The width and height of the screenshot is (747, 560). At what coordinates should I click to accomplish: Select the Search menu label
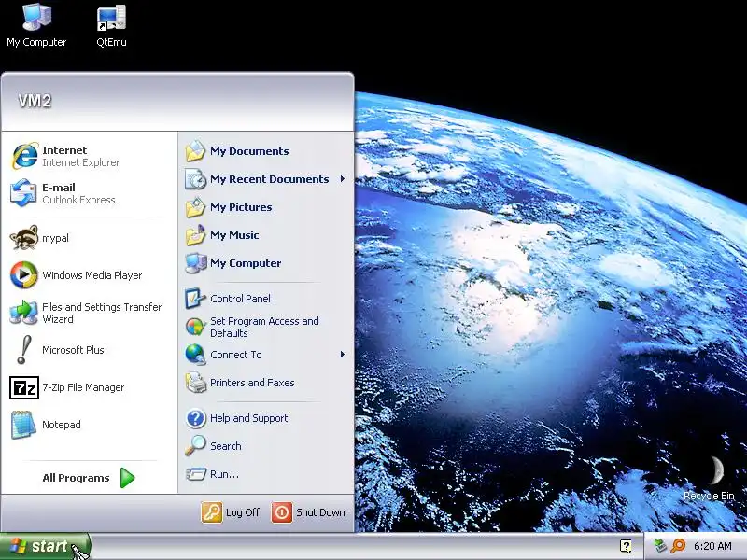click(x=225, y=446)
